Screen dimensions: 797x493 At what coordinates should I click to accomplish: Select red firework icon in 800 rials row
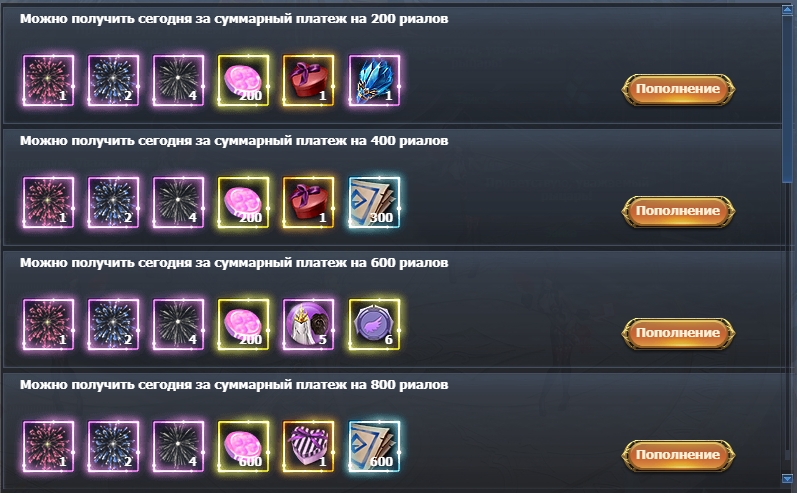(48, 446)
